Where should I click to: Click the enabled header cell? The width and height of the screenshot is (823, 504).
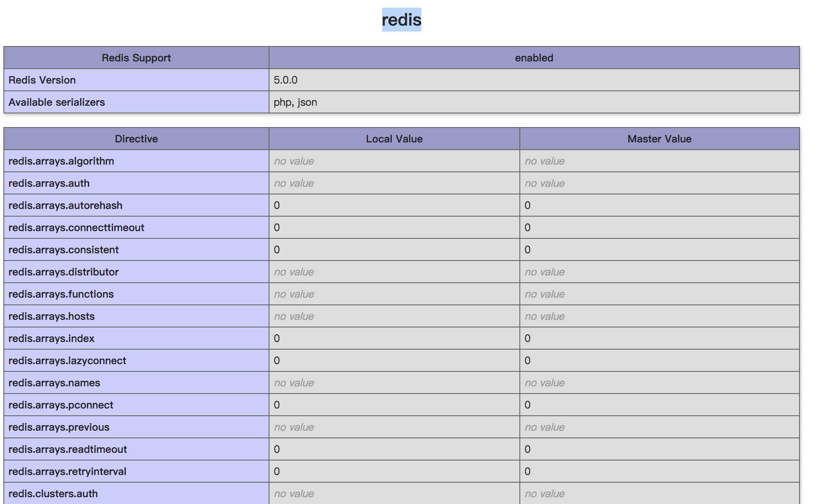[533, 58]
